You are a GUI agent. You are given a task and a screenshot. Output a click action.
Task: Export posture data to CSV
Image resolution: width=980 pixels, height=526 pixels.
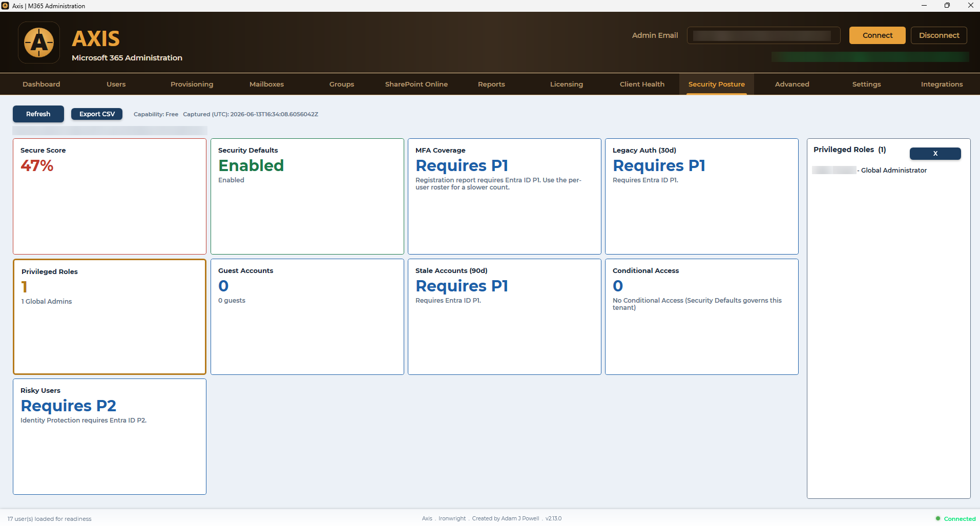(x=97, y=114)
